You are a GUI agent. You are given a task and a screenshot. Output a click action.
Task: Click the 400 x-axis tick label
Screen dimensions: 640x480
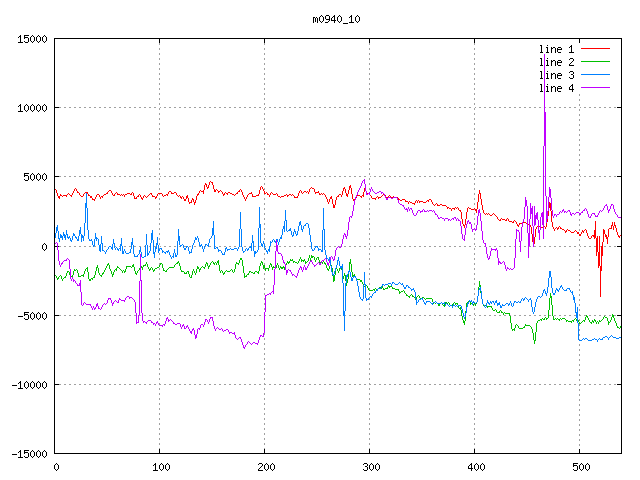[x=475, y=466]
